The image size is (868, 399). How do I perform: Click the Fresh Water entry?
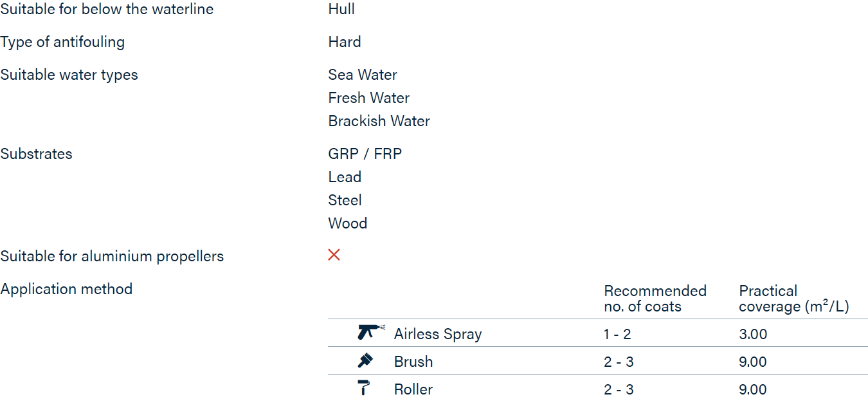click(369, 98)
